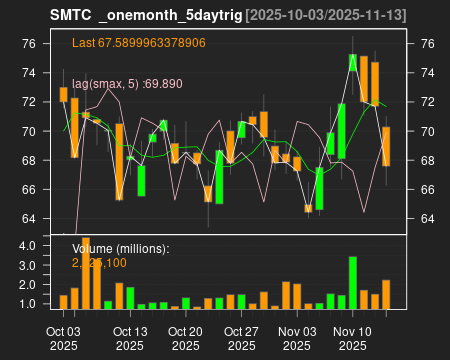The height and width of the screenshot is (360, 450).
Task: Click the right-axis 66 price label
Action: 428,190
